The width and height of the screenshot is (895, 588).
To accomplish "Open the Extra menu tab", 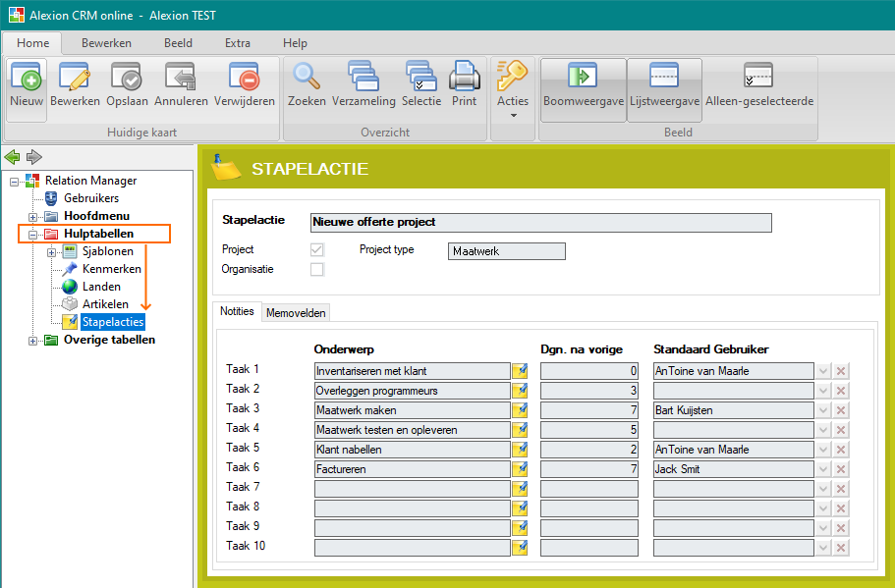I will [238, 43].
